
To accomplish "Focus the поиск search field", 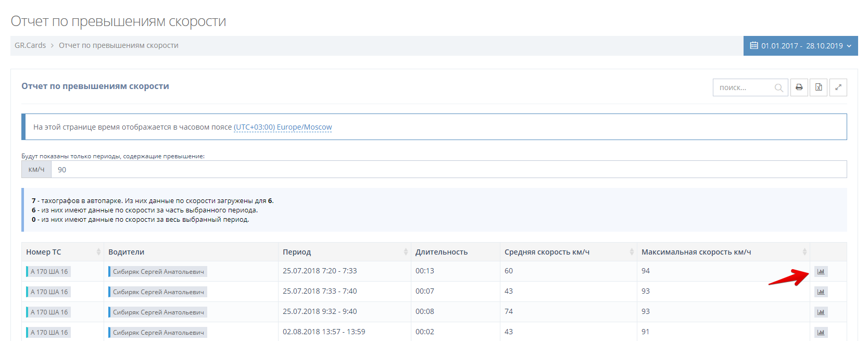I will (x=745, y=87).
